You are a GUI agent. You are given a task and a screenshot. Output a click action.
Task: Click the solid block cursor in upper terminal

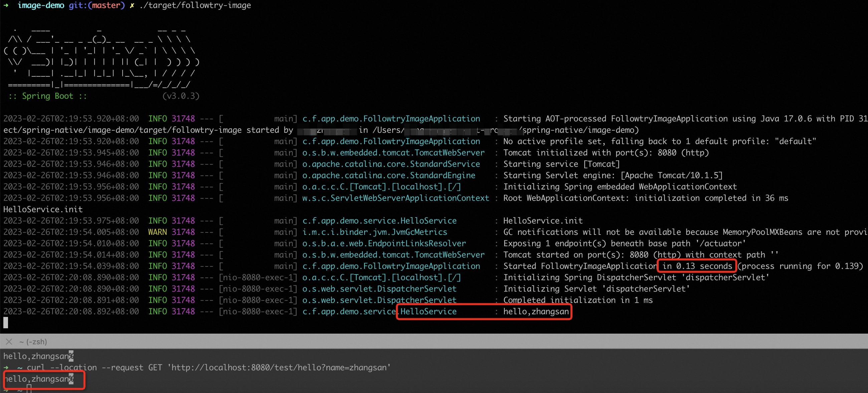point(6,322)
